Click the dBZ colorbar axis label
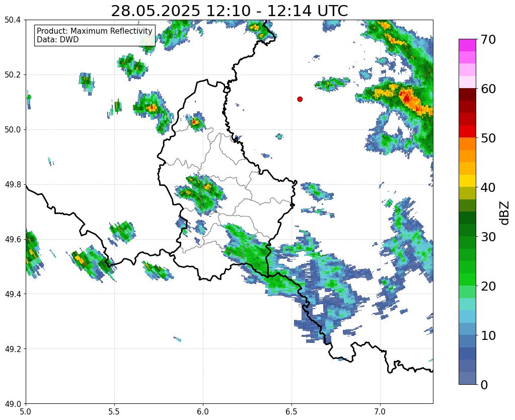The image size is (515, 420). click(504, 213)
